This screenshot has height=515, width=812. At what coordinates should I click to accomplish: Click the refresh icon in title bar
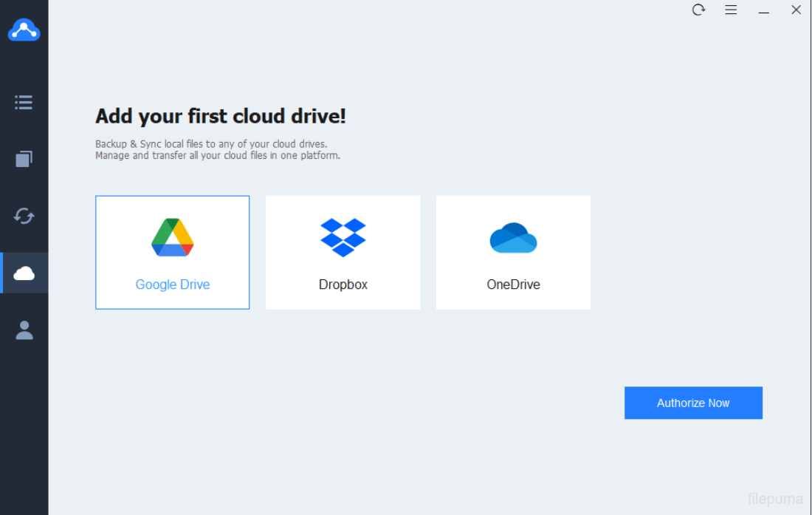(698, 10)
